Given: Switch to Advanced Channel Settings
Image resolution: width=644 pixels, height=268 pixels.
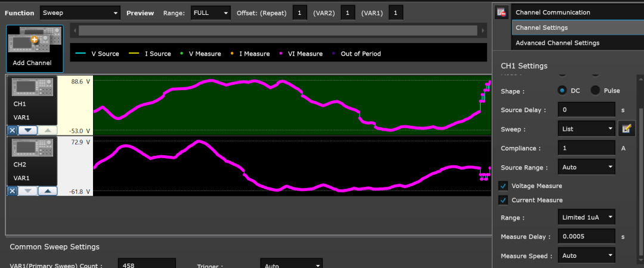Looking at the screenshot, I should click(557, 43).
